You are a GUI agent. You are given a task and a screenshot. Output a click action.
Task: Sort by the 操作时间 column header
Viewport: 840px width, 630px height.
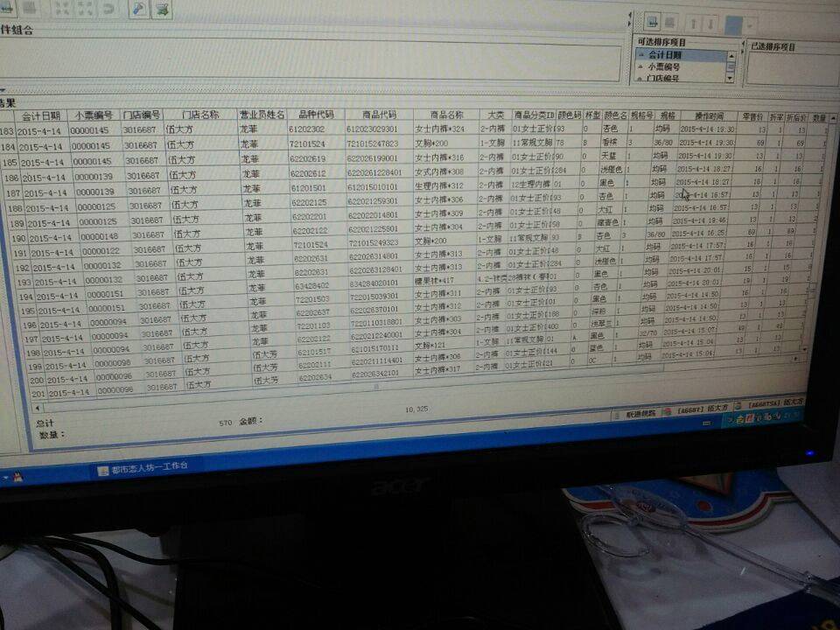pyautogui.click(x=708, y=115)
